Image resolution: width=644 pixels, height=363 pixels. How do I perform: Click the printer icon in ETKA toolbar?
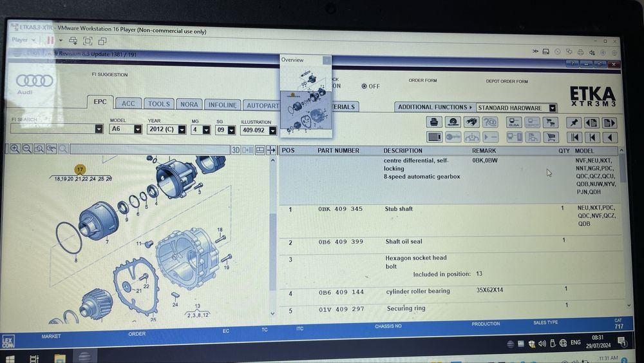point(433,122)
